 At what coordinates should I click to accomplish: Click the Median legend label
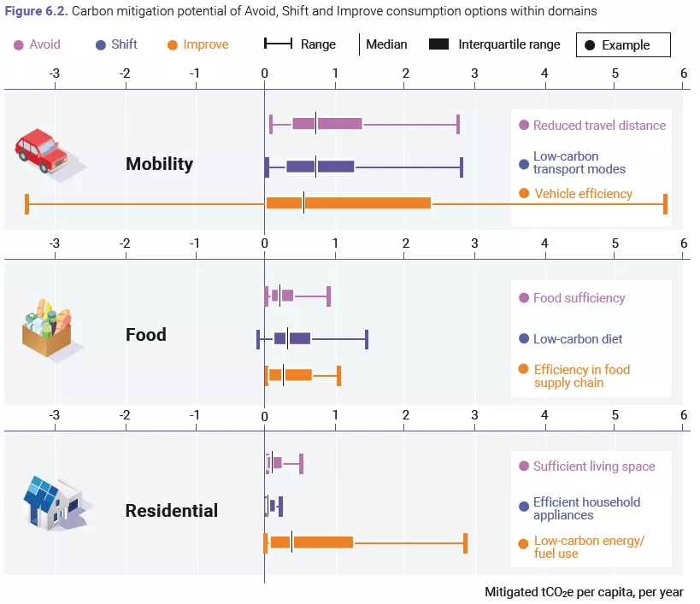click(x=386, y=44)
